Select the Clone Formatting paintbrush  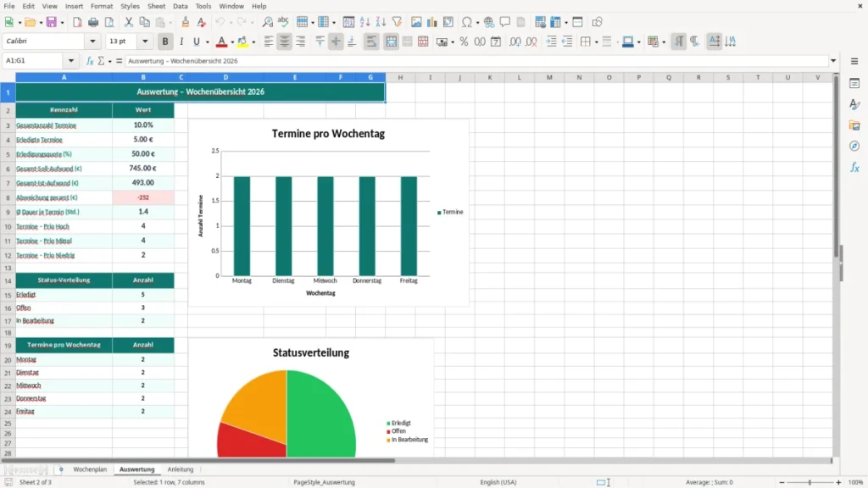point(186,22)
